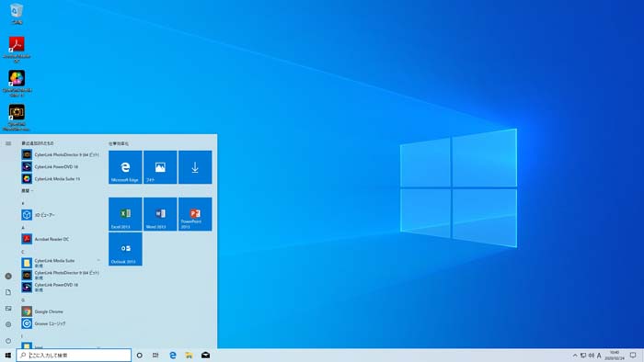Open Acrobat Reader DC in app list

[61, 239]
